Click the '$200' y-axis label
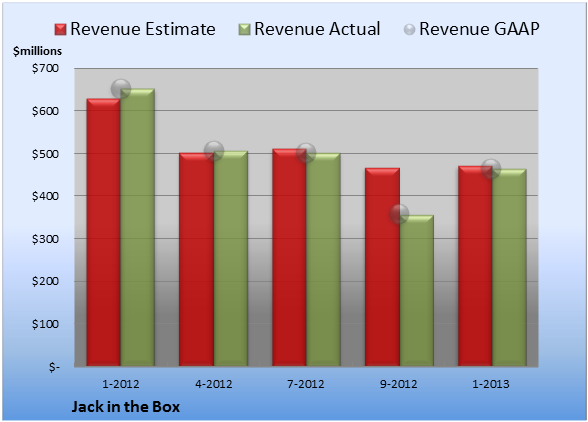Screen dimensions: 588x422 point(45,281)
